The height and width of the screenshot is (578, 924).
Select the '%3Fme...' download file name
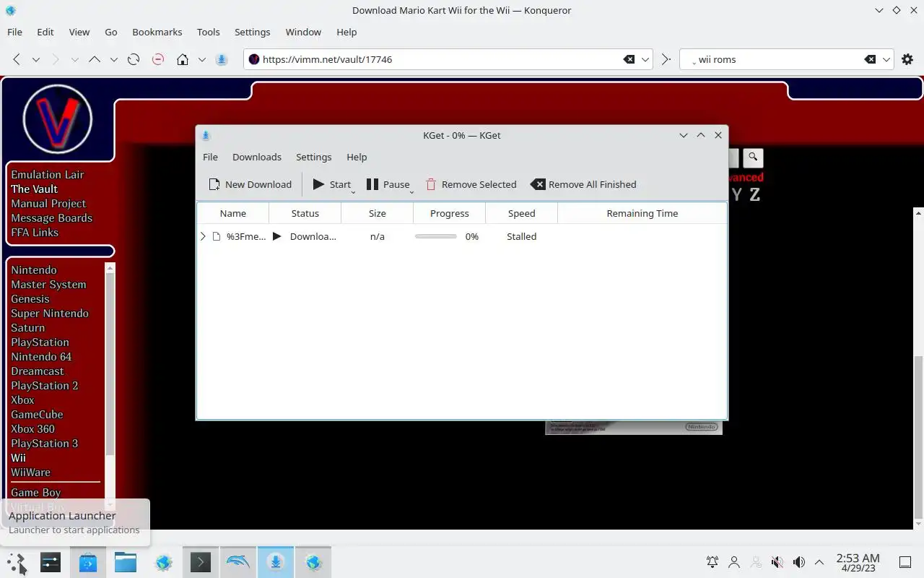pos(246,236)
